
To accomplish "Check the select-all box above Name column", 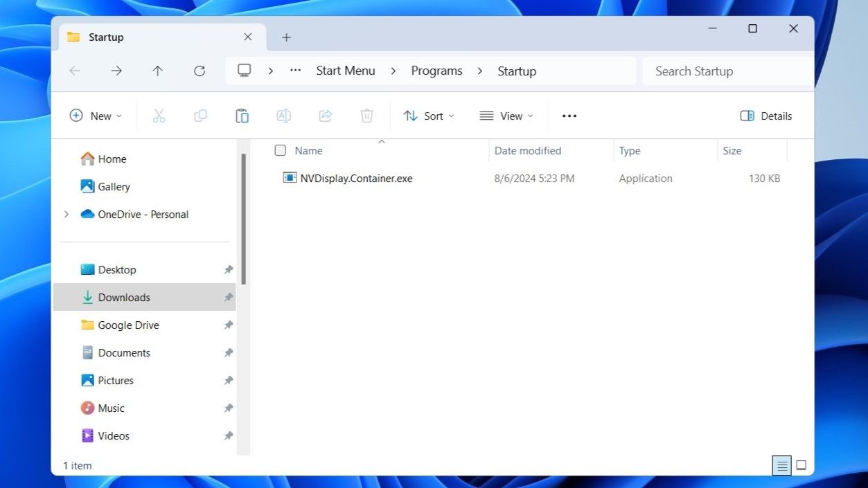I will [x=280, y=150].
